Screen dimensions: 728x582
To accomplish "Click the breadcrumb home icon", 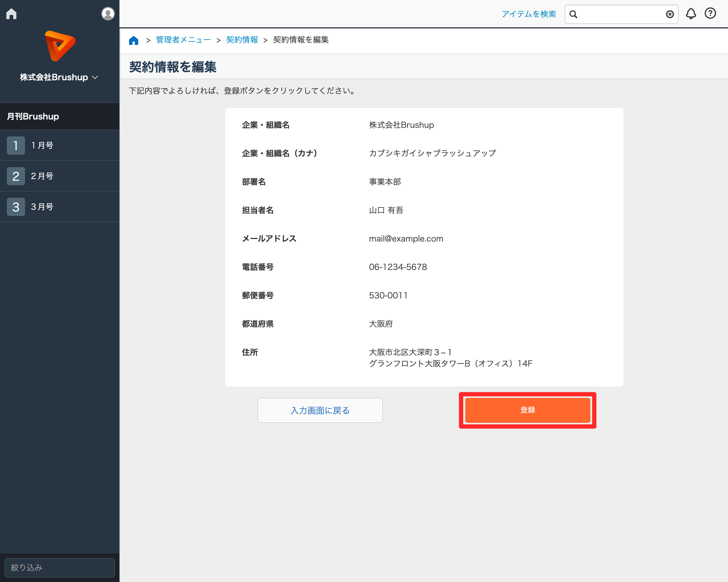I will tap(134, 40).
